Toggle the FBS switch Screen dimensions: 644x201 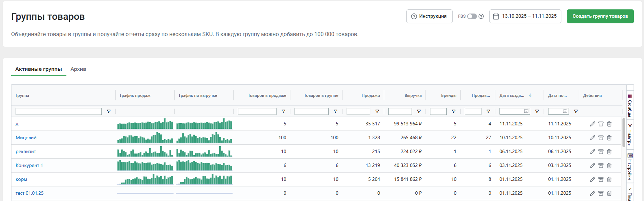point(472,16)
